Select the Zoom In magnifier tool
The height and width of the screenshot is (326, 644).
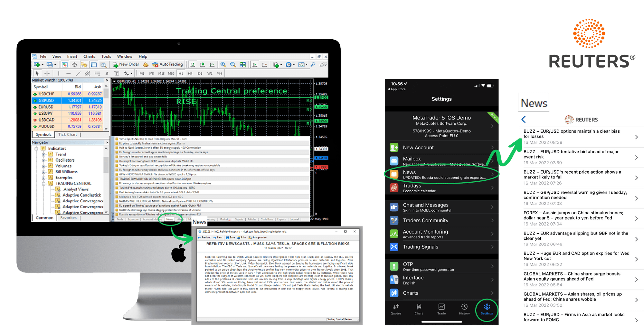tap(223, 64)
